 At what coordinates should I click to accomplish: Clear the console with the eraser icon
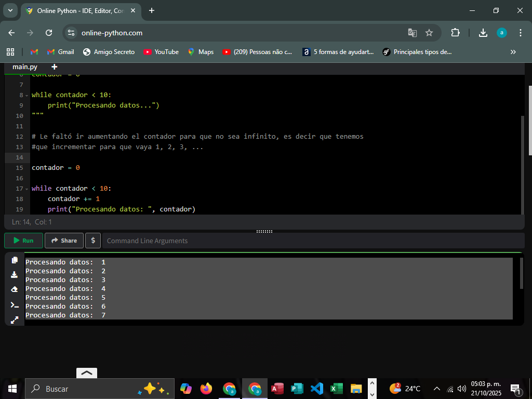15,289
